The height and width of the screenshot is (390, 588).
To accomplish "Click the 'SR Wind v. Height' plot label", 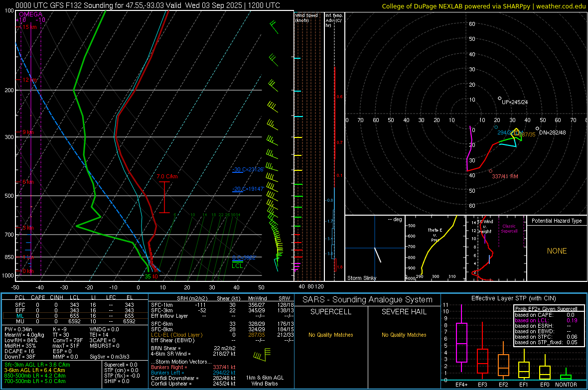I will 485,227.
